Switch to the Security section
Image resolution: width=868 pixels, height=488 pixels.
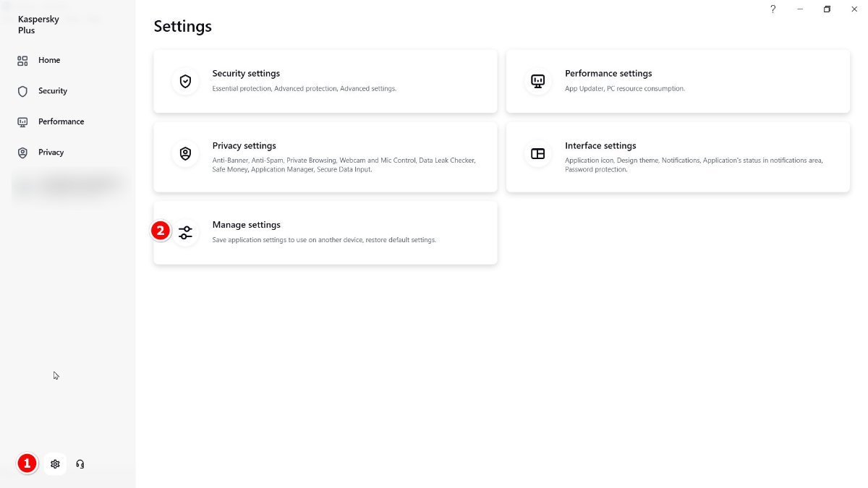tap(53, 91)
